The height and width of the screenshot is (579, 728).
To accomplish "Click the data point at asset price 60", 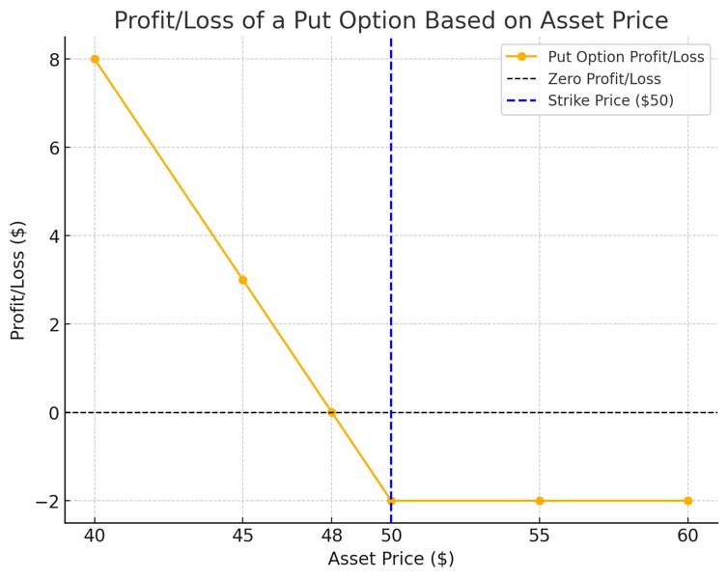I will (x=687, y=501).
